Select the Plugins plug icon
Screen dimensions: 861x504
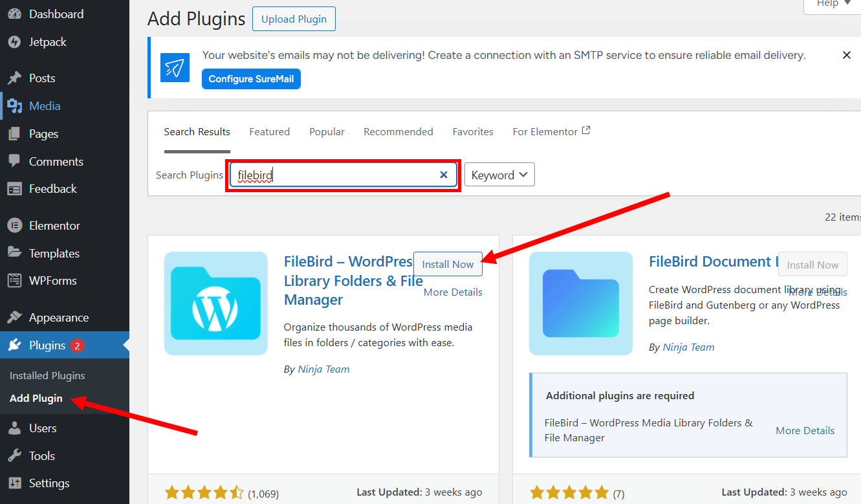pos(16,345)
